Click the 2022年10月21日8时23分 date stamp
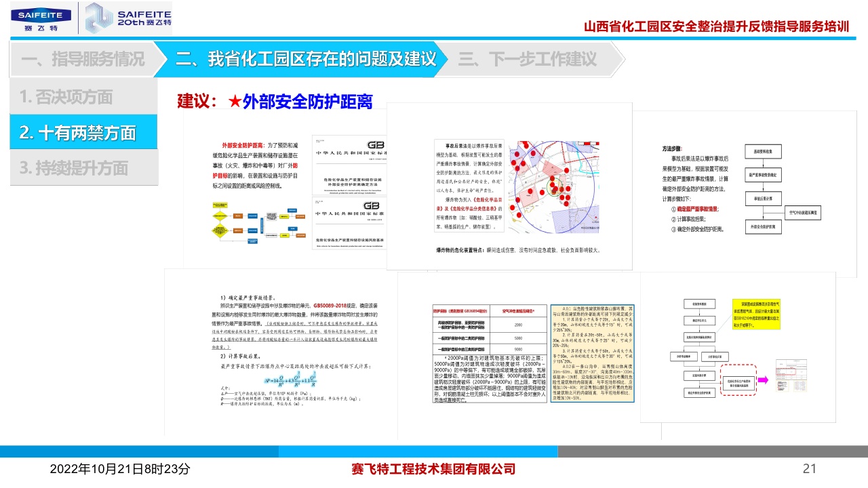This screenshot has height=488, width=868. click(120, 468)
